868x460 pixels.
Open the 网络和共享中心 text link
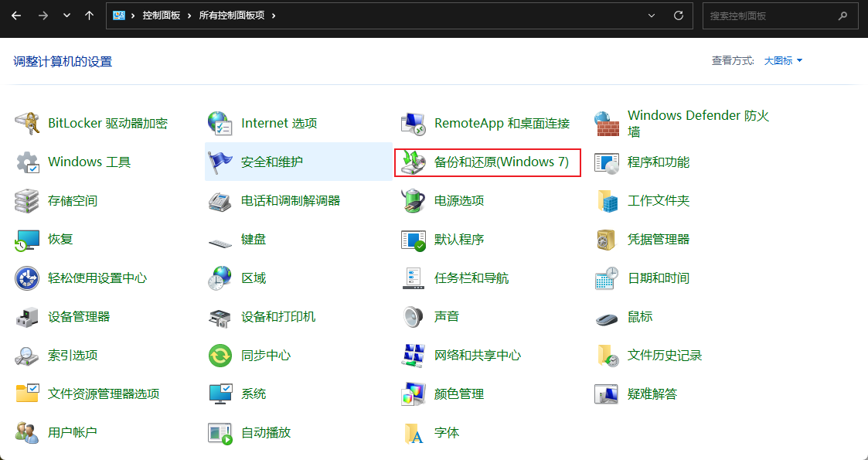(477, 356)
